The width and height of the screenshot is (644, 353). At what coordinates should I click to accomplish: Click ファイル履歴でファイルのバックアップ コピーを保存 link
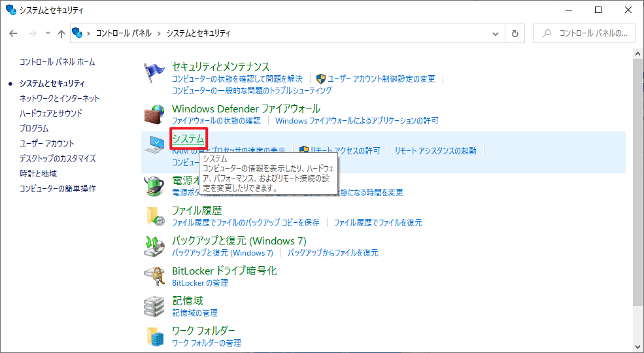246,222
